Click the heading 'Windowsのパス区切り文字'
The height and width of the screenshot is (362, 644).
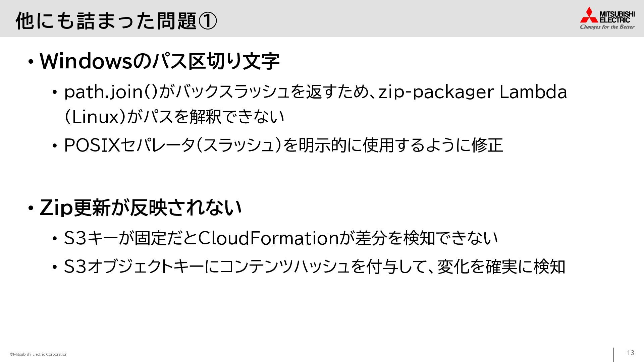[159, 61]
